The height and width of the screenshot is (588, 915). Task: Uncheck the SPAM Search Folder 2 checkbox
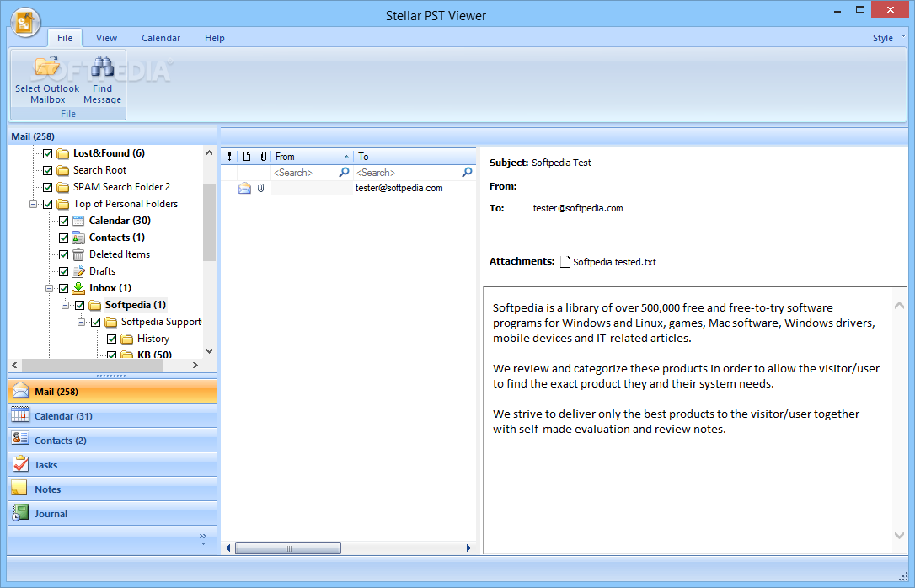[48, 187]
